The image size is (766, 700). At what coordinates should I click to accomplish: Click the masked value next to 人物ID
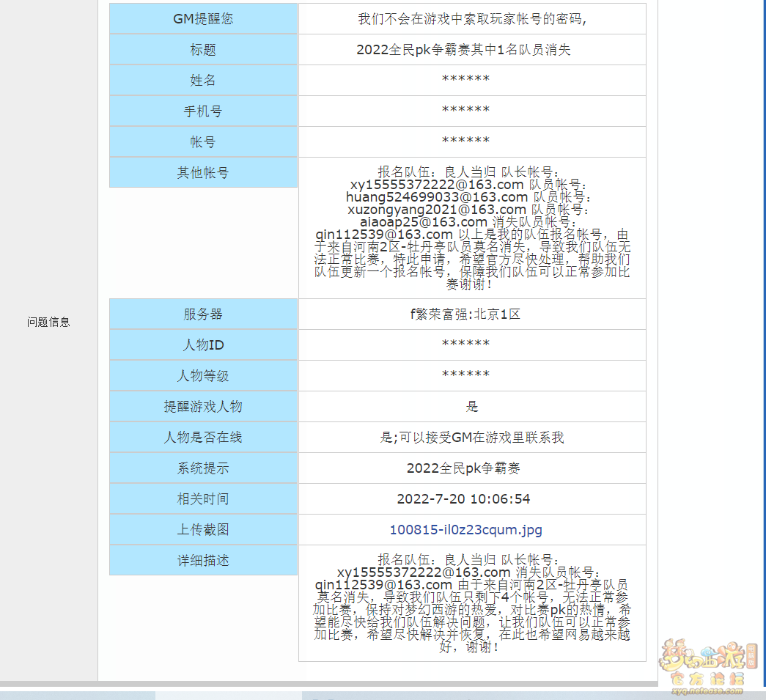click(x=465, y=345)
